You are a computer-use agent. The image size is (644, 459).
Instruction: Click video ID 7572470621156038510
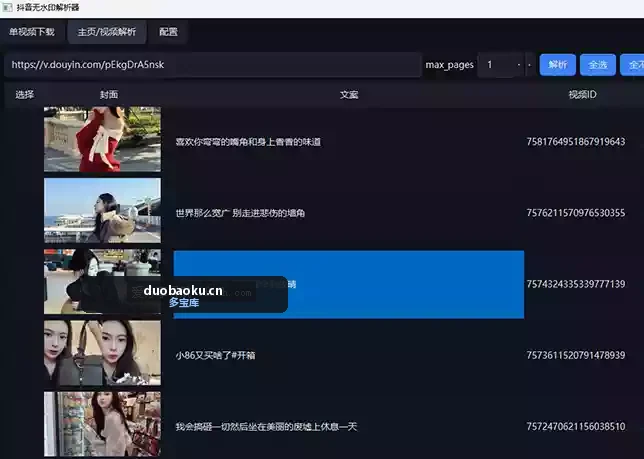(x=576, y=426)
